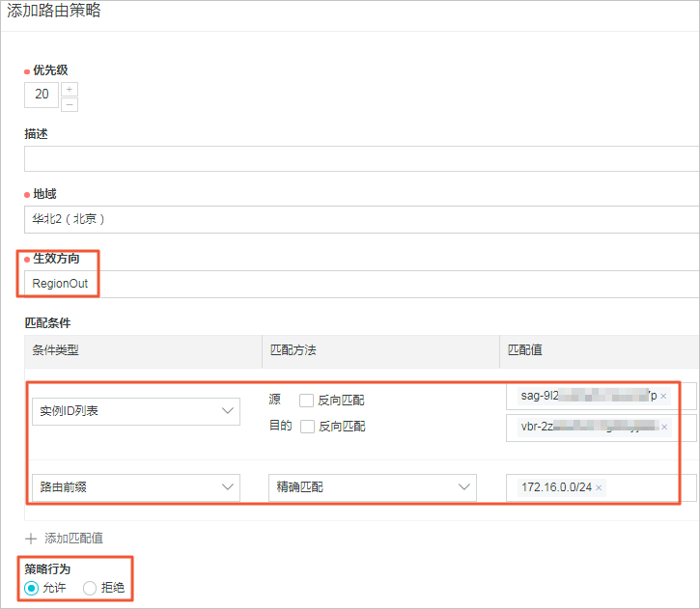Click the sag-9l2 source instance value field
The height and width of the screenshot is (609, 700).
602,396
